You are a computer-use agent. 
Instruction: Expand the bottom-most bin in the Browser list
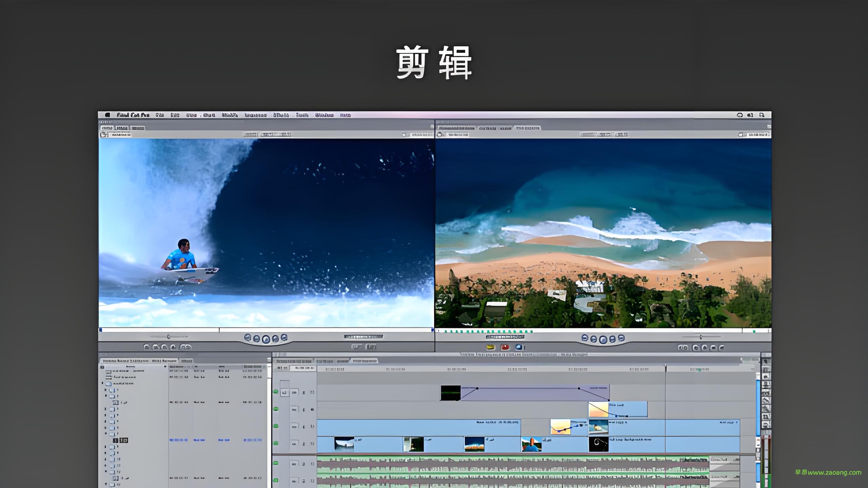pos(106,484)
